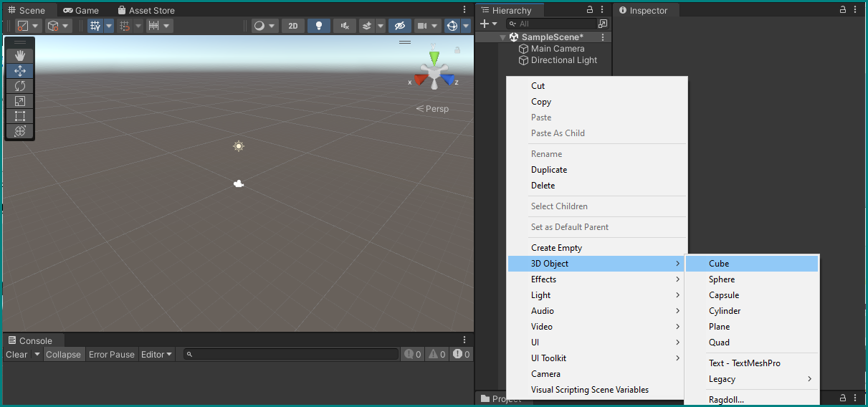Select the combined Transform tool
Viewport: 868px width, 407px height.
[x=20, y=131]
